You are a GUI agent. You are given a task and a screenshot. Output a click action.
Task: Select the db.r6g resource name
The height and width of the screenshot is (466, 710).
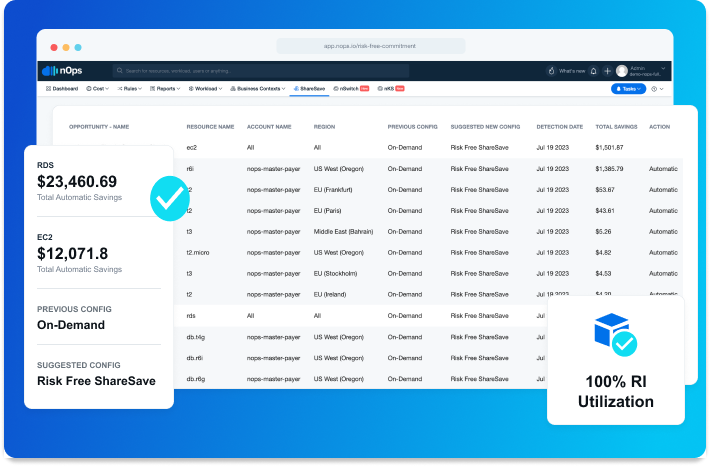coord(196,379)
